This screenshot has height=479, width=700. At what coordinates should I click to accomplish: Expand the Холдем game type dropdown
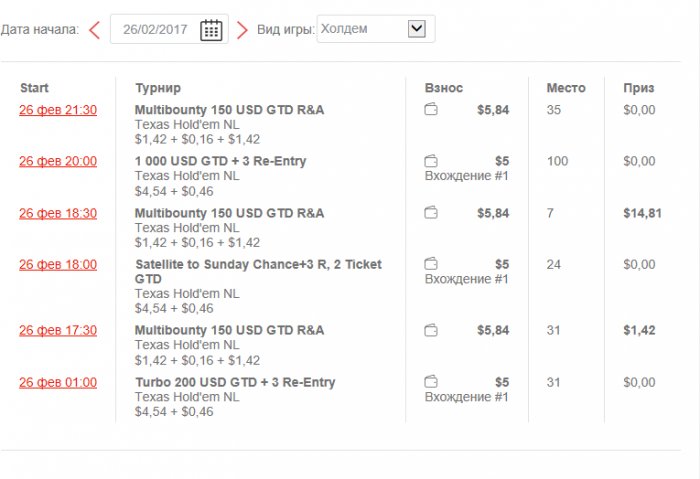[x=418, y=29]
